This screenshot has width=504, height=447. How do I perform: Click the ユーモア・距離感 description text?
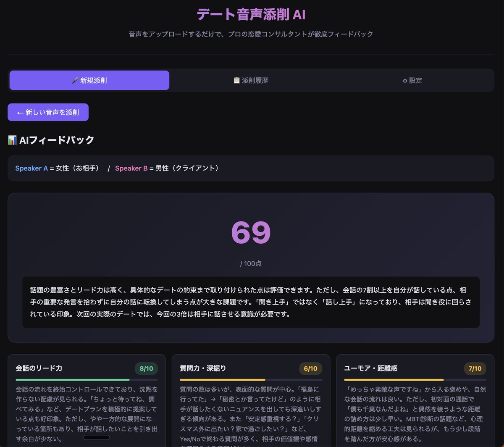pos(415,414)
